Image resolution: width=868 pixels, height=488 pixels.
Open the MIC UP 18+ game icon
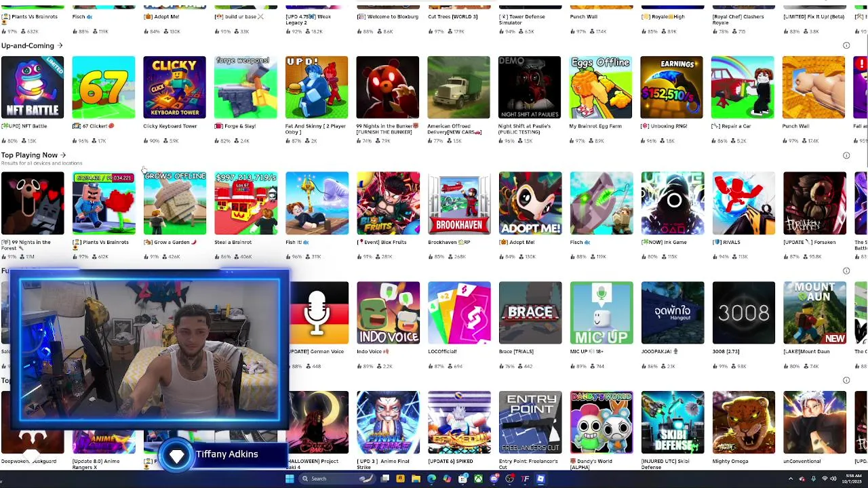601,312
